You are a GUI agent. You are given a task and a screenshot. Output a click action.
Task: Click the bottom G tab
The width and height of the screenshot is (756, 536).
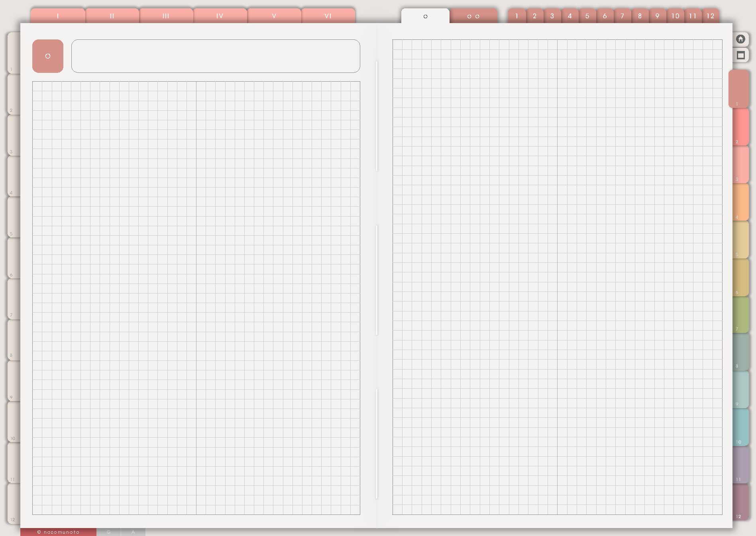[x=108, y=532]
